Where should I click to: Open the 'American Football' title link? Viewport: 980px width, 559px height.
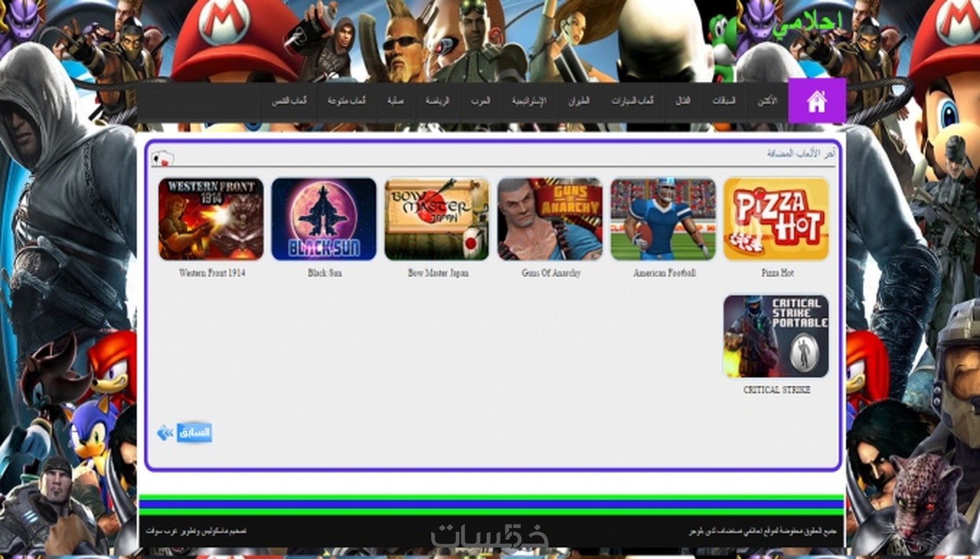[664, 273]
